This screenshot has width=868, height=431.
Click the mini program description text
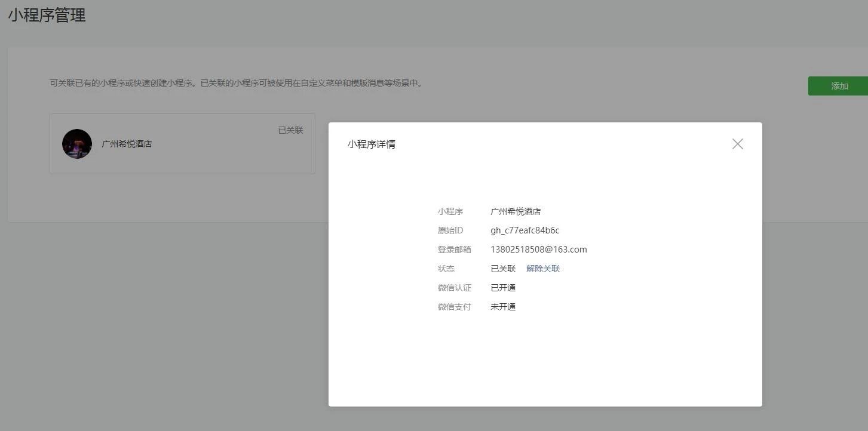[x=237, y=84]
